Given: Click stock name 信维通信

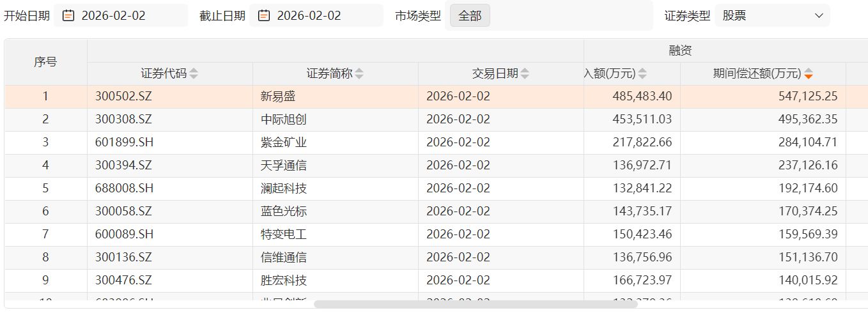Looking at the screenshot, I should (284, 258).
